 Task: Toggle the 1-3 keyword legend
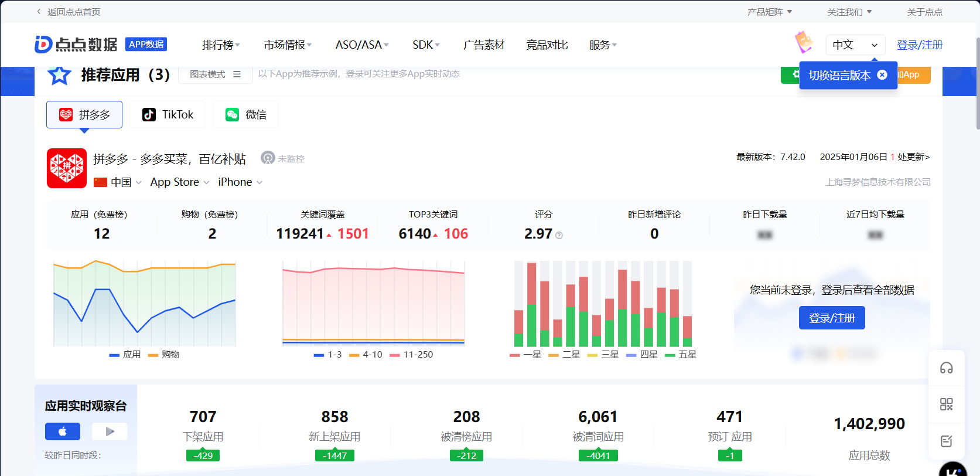pos(327,355)
